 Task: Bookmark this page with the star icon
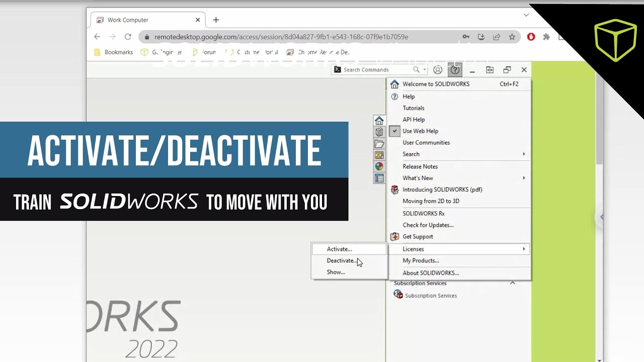pyautogui.click(x=512, y=37)
